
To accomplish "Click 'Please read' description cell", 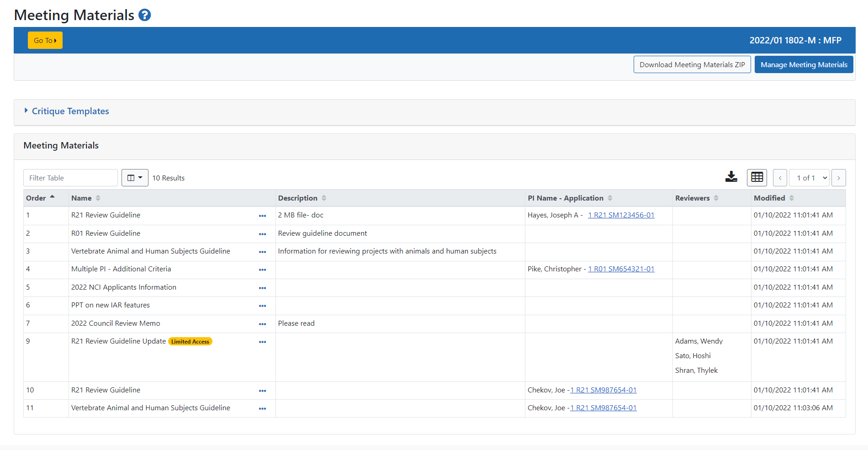I will coord(296,323).
